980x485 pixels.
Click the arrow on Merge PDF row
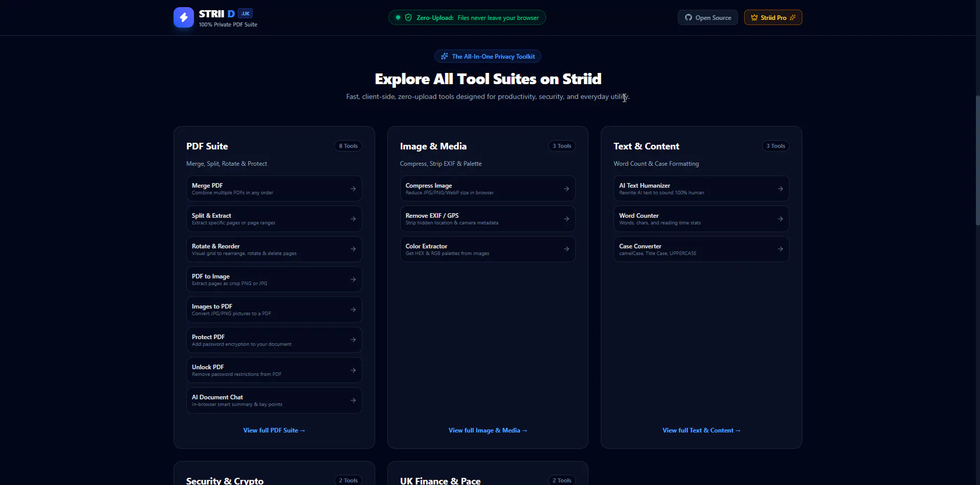point(353,189)
